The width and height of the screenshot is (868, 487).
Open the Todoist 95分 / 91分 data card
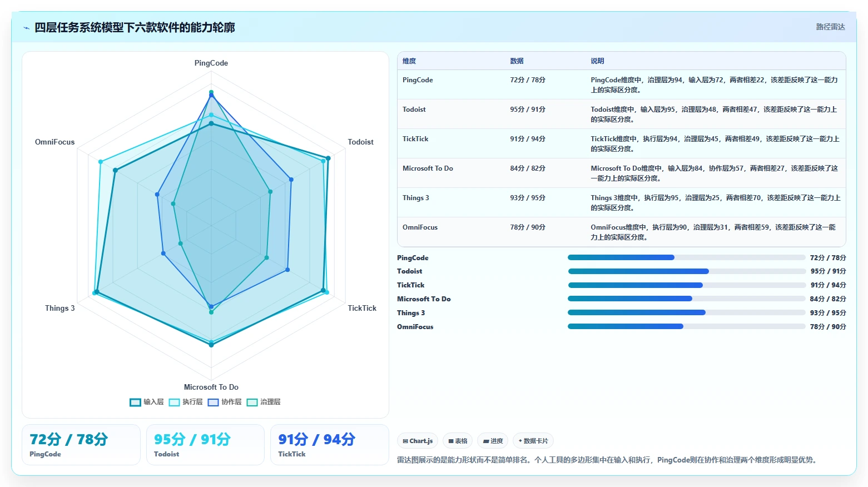(x=205, y=445)
